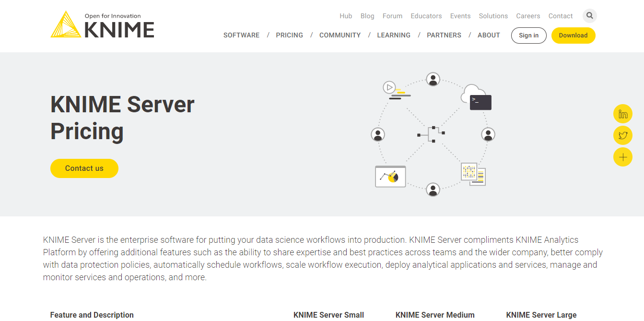The width and height of the screenshot is (644, 321).
Task: Click the left user avatar in the circle diagram
Action: tap(378, 134)
